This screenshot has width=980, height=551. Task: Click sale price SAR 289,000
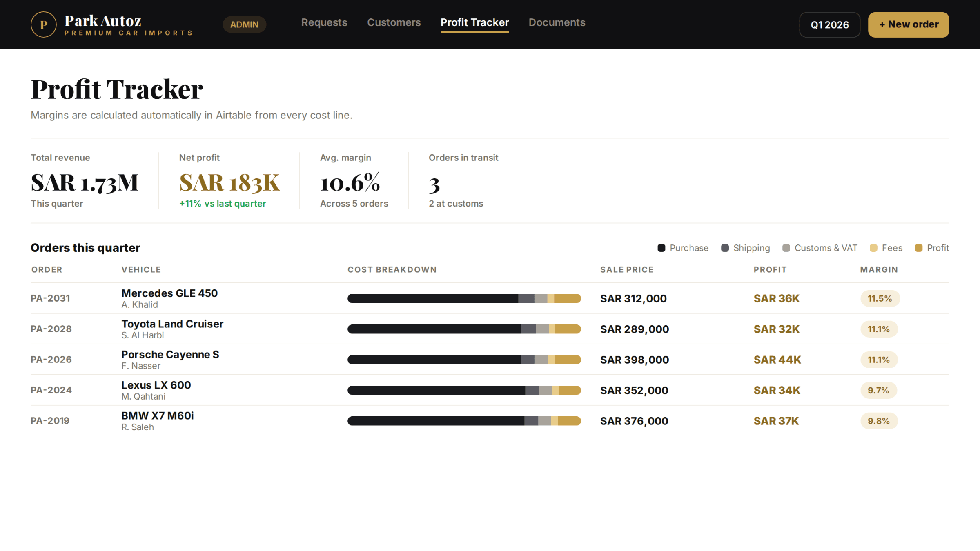point(635,329)
